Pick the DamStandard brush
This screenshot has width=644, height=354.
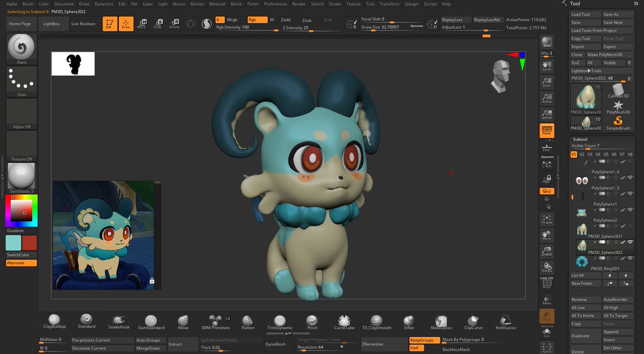151,322
